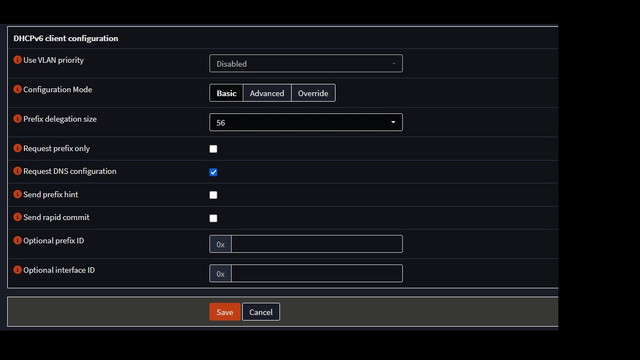Click the Request prefix only label

point(56,149)
